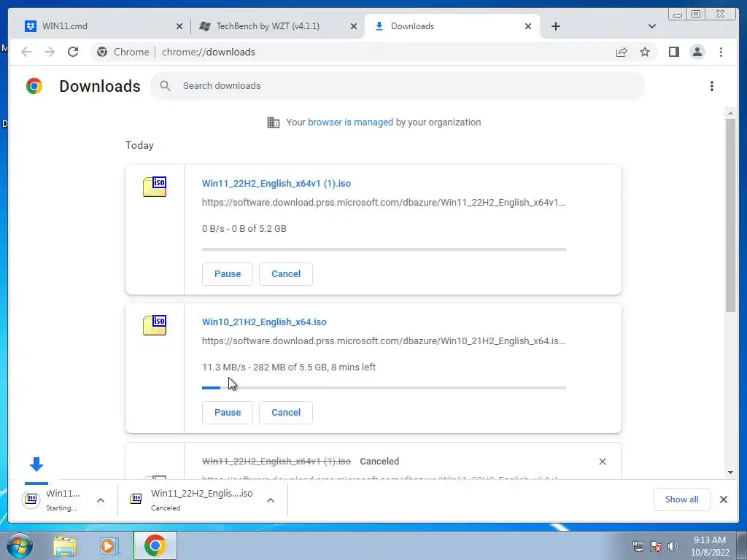
Task: Open the Win11_22H2_English_x64v1 (1).iso file link
Action: pos(276,183)
